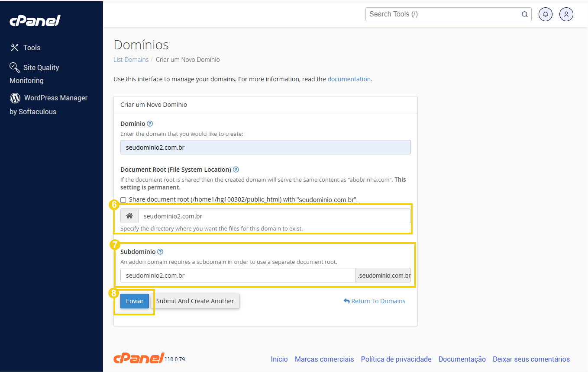588x372 pixels.
Task: Click the cPanel logo
Action: 35,20
